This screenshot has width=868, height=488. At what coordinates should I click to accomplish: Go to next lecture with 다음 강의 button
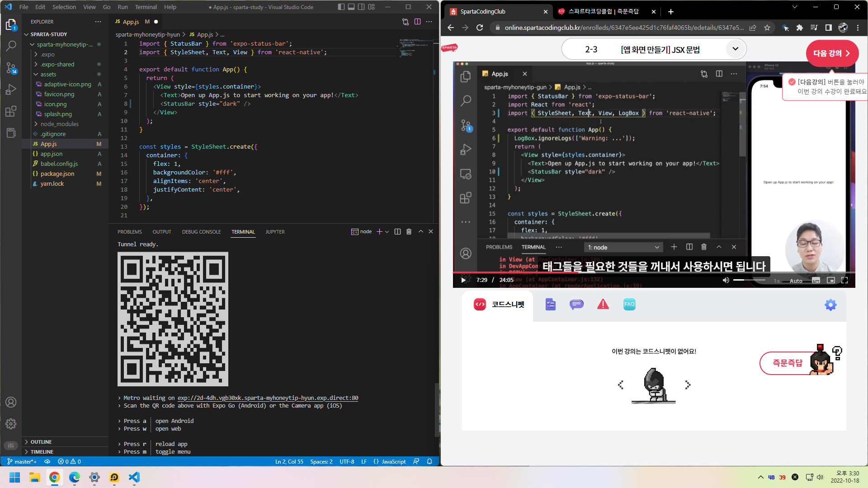pos(832,53)
